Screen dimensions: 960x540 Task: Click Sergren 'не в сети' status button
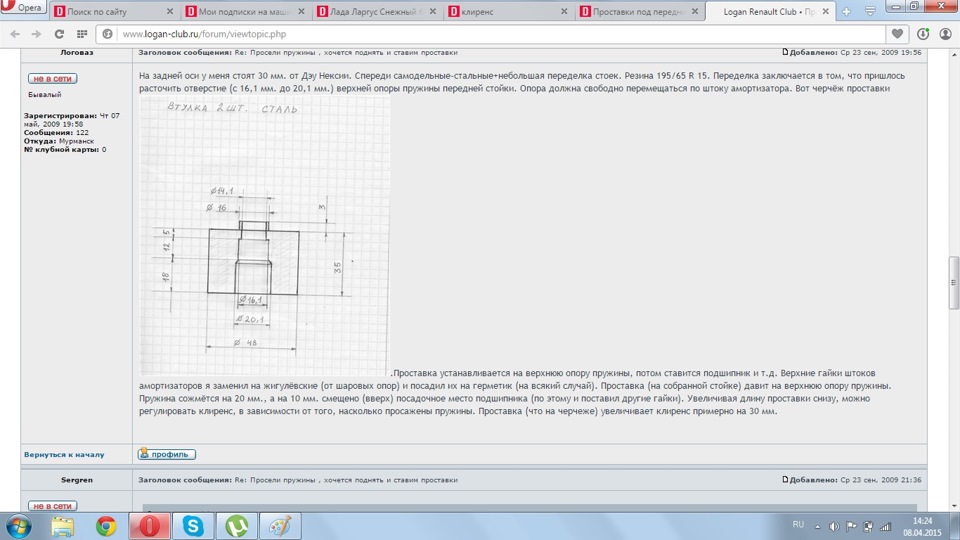click(x=53, y=506)
